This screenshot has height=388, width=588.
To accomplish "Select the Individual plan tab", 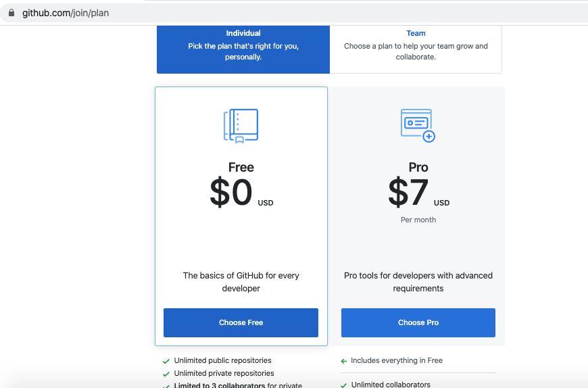I will (243, 49).
